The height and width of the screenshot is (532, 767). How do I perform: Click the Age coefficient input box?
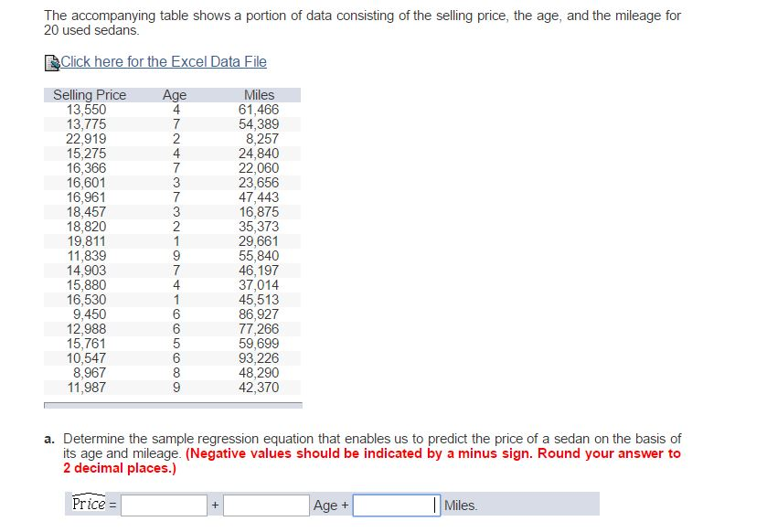[x=264, y=504]
